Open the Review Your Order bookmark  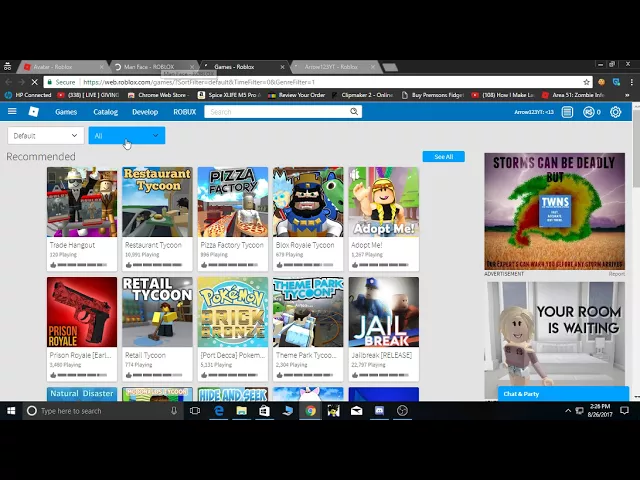click(x=297, y=95)
